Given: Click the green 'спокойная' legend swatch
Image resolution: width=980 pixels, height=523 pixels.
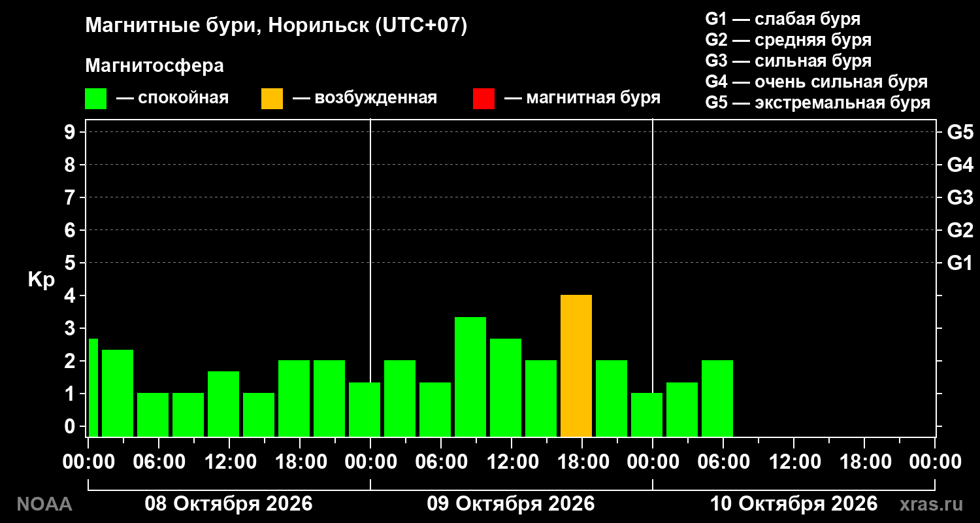Looking at the screenshot, I should tap(95, 99).
